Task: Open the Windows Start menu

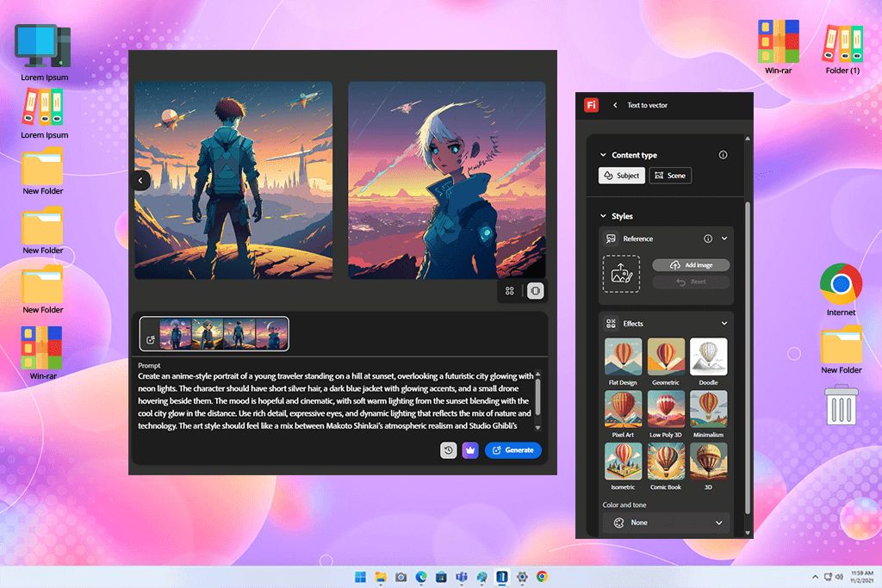Action: [360, 577]
